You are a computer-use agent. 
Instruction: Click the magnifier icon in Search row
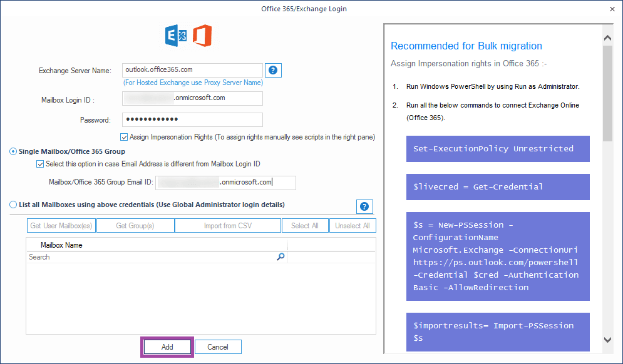[x=281, y=257]
